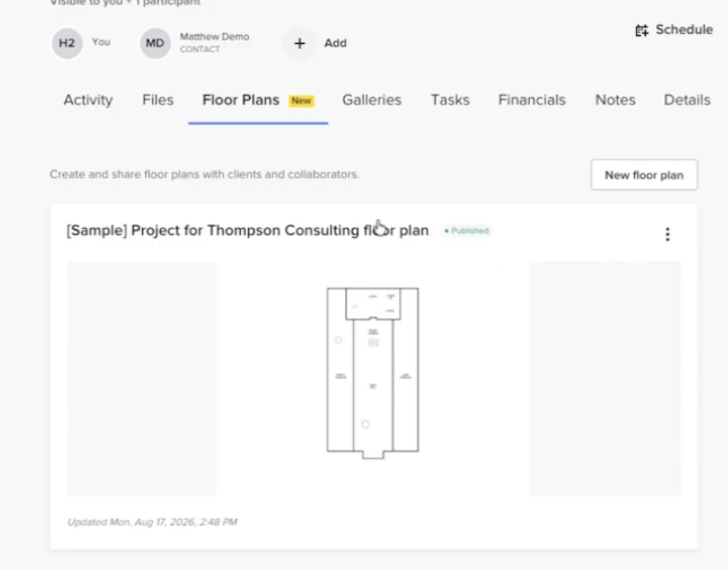Click the 'You' label beside H2
728x569 pixels.
[x=101, y=42]
